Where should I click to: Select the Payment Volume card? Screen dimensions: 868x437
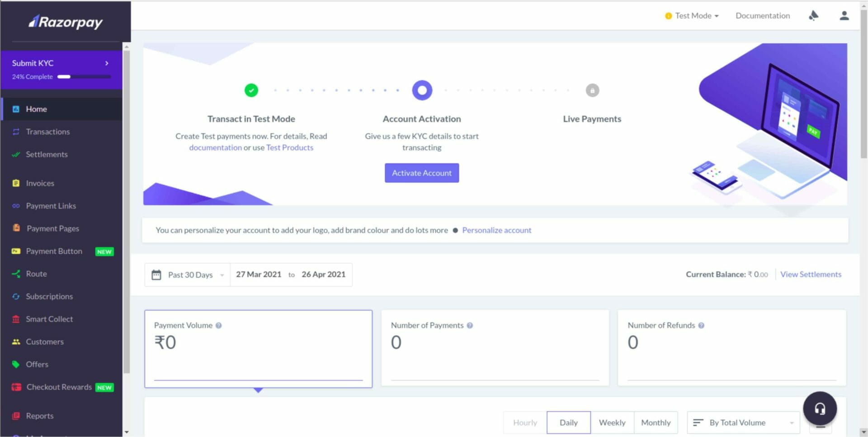coord(258,349)
